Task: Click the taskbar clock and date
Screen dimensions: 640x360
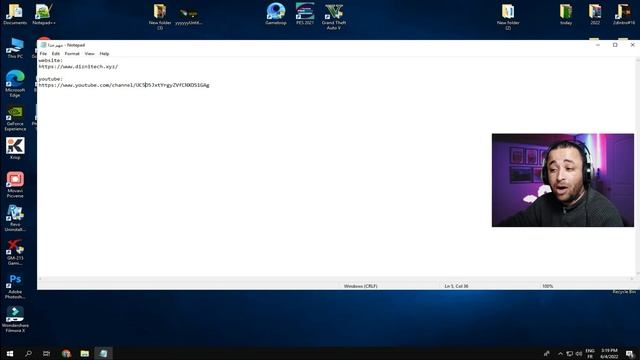Action: click(x=609, y=353)
